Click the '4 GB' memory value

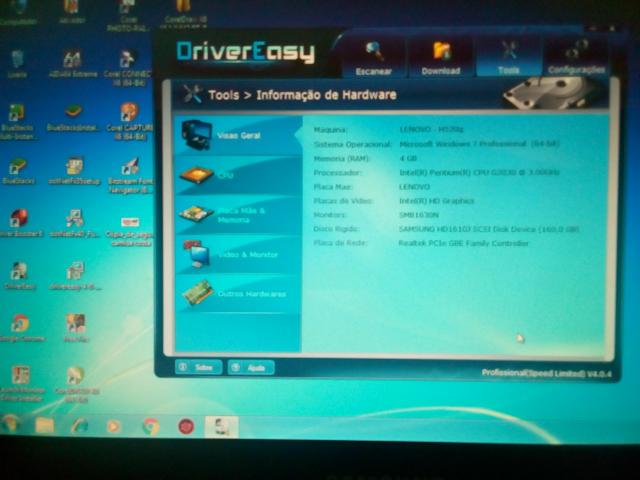[408, 158]
